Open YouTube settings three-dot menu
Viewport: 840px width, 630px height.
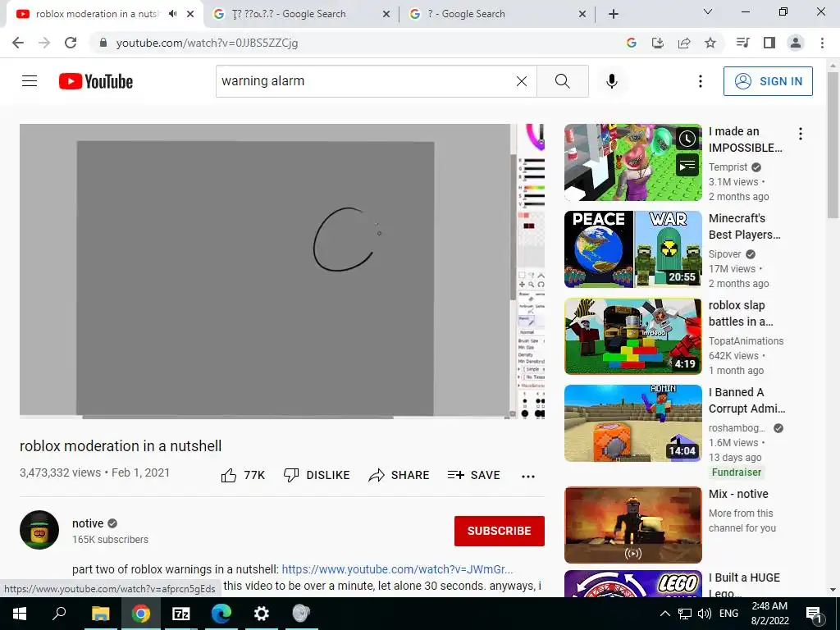coord(701,81)
